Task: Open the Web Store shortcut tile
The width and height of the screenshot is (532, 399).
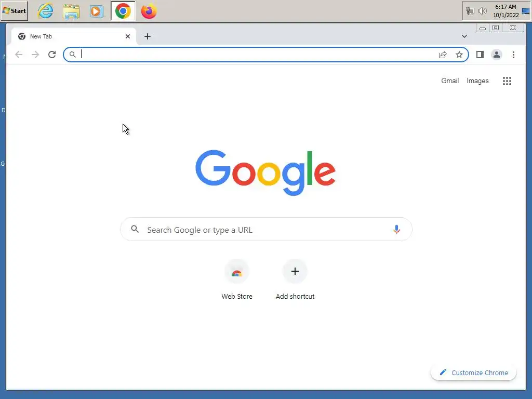Action: 237,271
